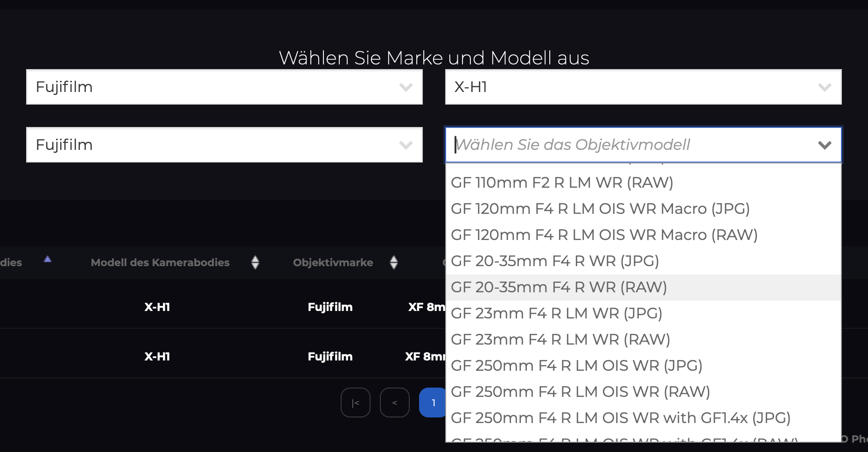The width and height of the screenshot is (868, 452).
Task: Click the ascending sort triangle beside 'dies'
Action: pyautogui.click(x=48, y=259)
